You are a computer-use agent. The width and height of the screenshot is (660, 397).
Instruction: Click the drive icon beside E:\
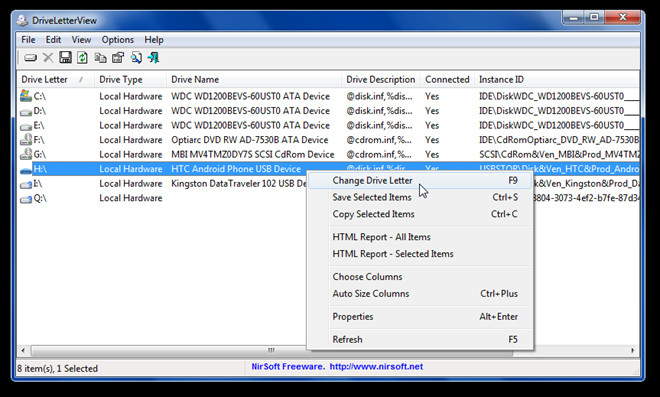(x=26, y=126)
